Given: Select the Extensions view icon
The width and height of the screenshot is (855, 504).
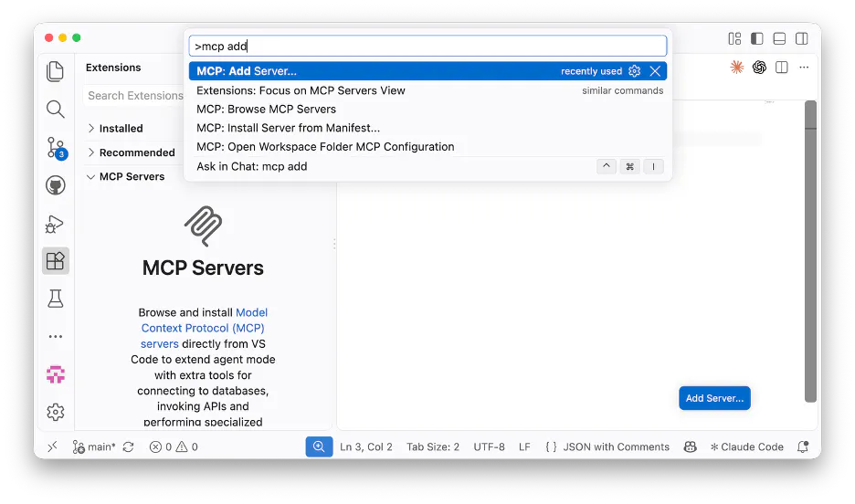Looking at the screenshot, I should click(x=55, y=261).
